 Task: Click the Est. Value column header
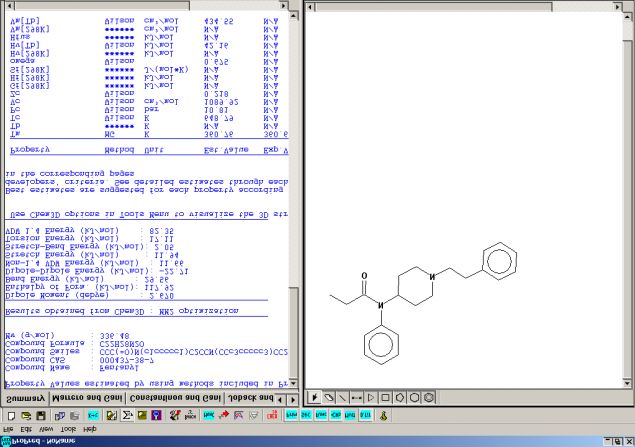(226, 150)
